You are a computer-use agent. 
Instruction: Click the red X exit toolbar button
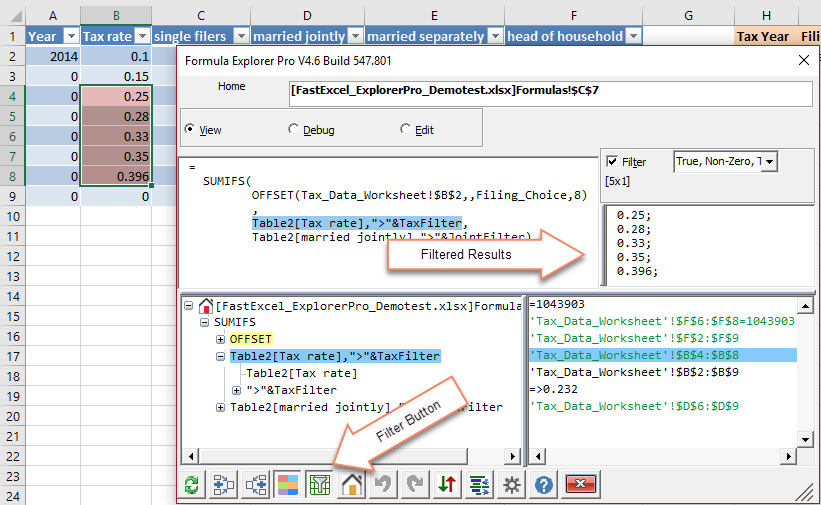580,484
